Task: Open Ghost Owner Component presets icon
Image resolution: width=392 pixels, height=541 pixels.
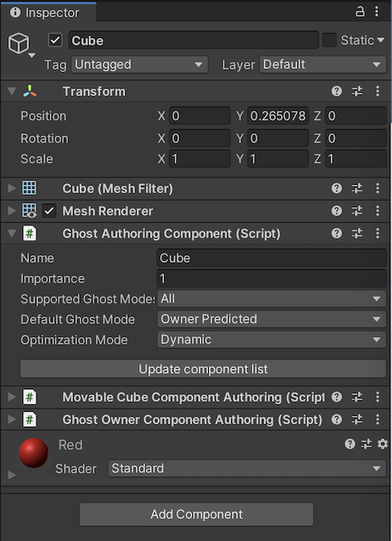Action: tap(357, 419)
